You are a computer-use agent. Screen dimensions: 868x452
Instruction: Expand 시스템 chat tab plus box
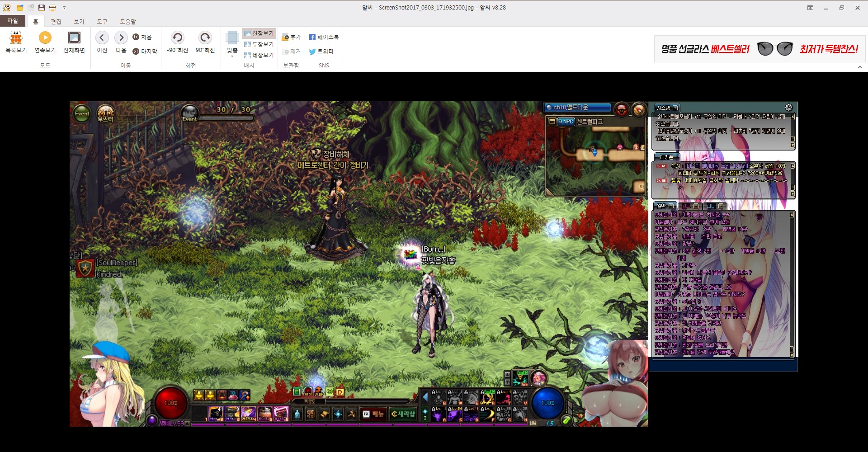pos(675,108)
